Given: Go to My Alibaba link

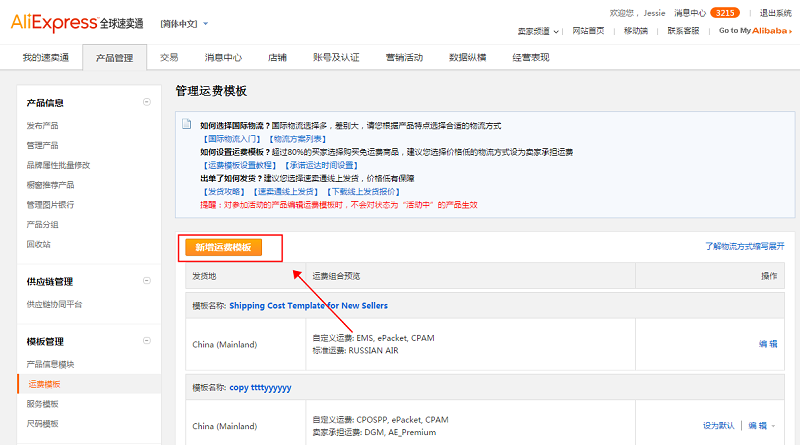Looking at the screenshot, I should click(755, 31).
